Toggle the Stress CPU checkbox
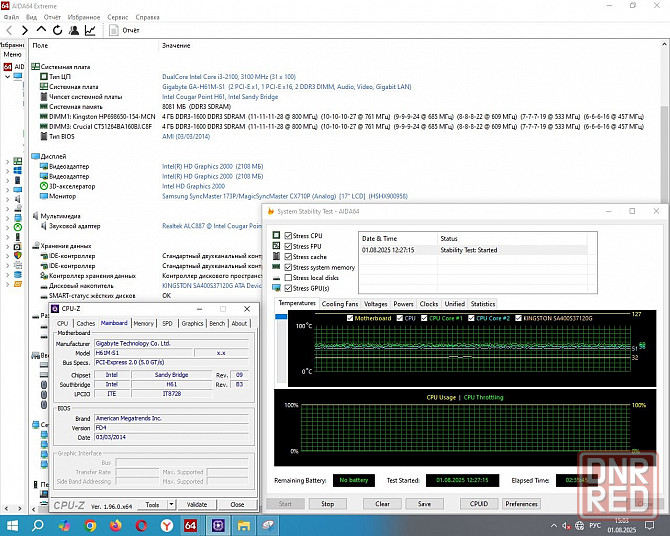This screenshot has width=670, height=536. (288, 236)
